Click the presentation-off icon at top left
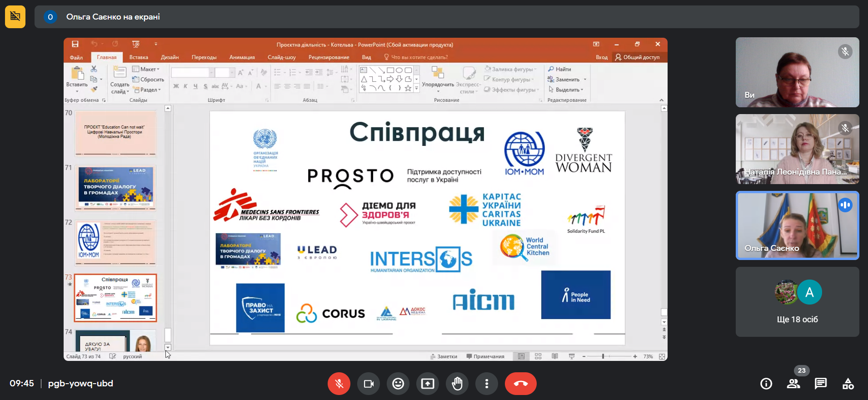868x400 pixels. tap(15, 17)
